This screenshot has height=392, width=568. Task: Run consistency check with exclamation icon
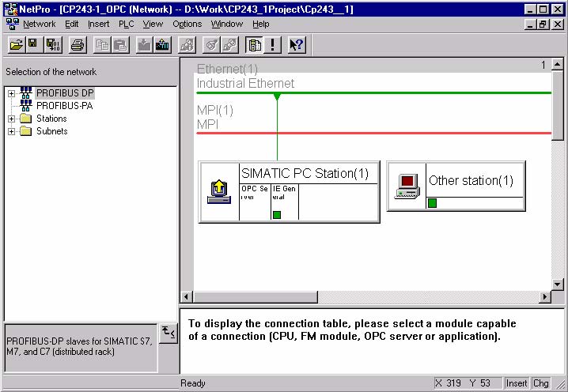(x=272, y=45)
